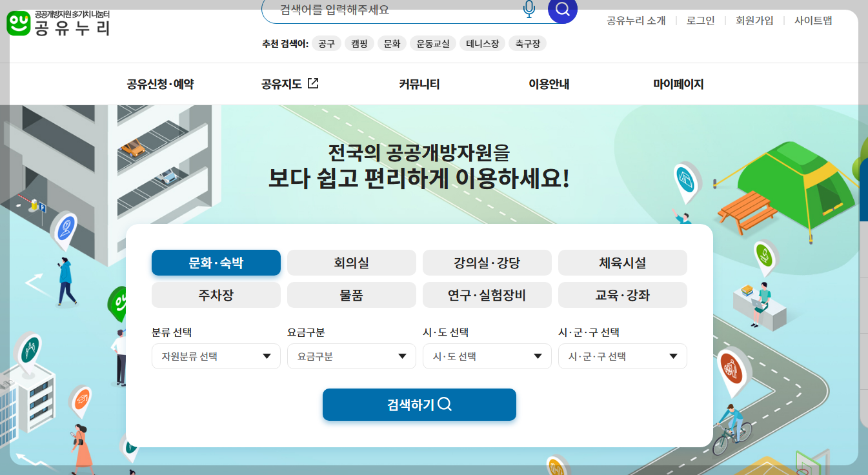868x475 pixels.
Task: Select recommended keyword 축구장
Action: coord(527,44)
